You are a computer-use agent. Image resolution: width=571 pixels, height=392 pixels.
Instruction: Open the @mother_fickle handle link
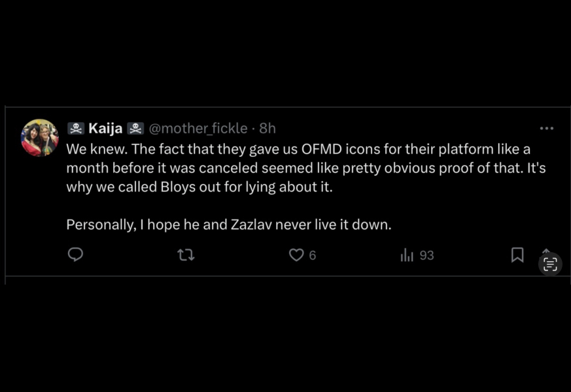(x=199, y=128)
